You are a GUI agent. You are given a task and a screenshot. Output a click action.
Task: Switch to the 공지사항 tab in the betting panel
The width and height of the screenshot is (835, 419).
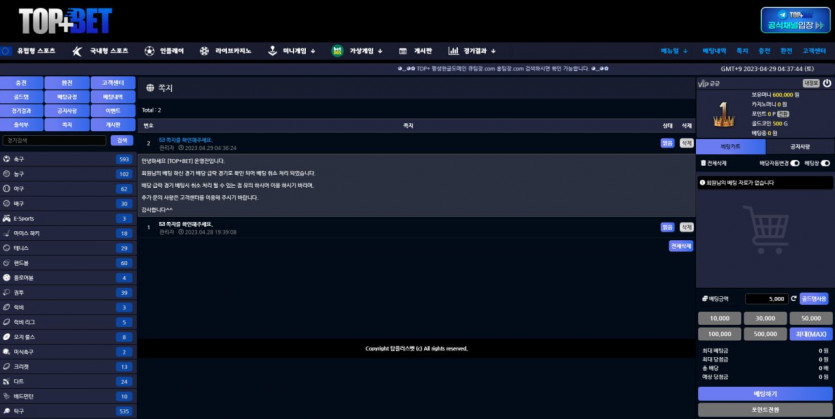[x=798, y=146]
